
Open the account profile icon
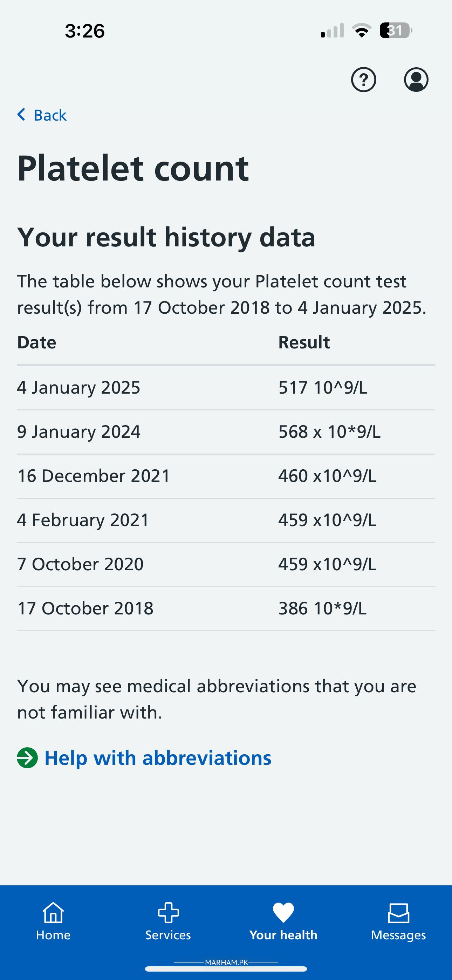tap(416, 80)
